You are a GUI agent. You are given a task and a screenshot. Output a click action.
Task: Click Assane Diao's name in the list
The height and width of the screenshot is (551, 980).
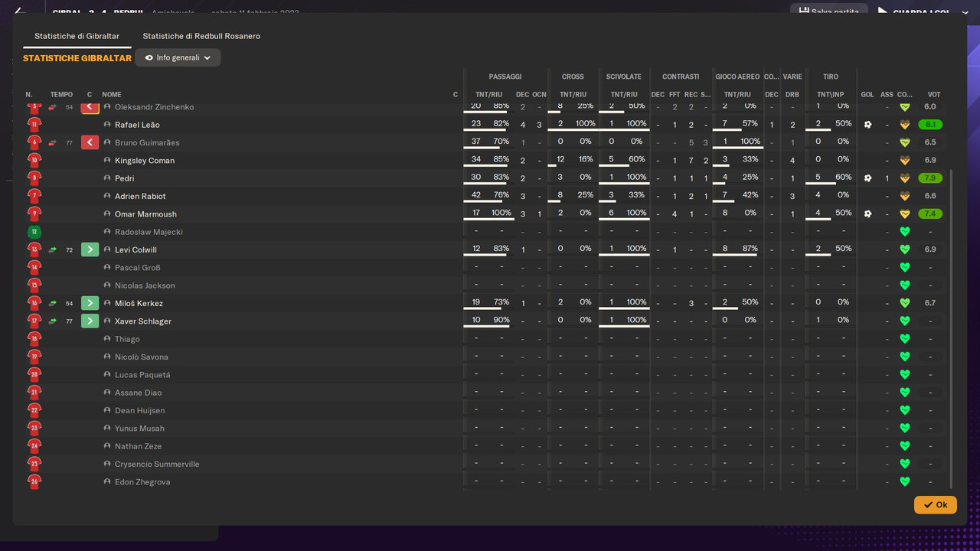(138, 393)
